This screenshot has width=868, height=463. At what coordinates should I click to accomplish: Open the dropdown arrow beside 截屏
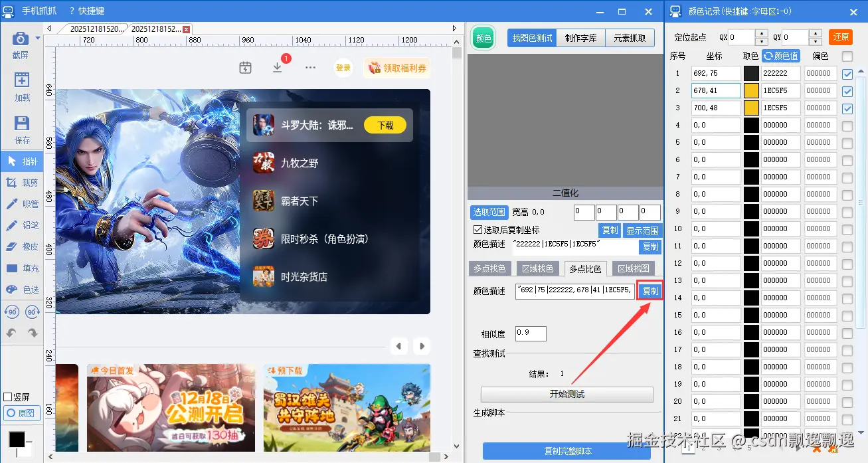pos(38,39)
